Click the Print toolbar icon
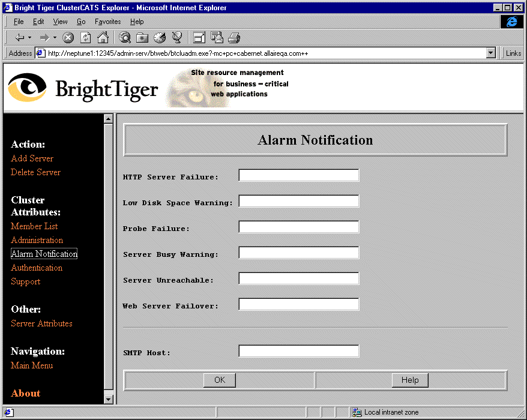Viewport: 527px width, 420px height. pos(234,38)
